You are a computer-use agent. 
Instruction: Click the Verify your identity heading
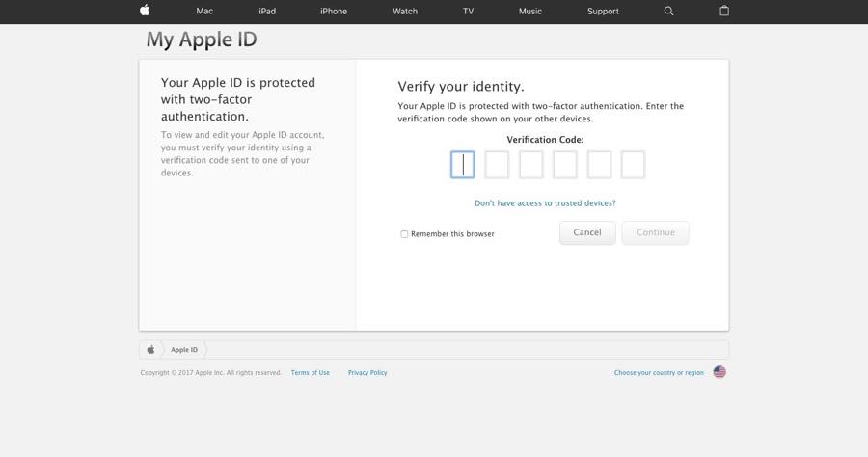[461, 87]
